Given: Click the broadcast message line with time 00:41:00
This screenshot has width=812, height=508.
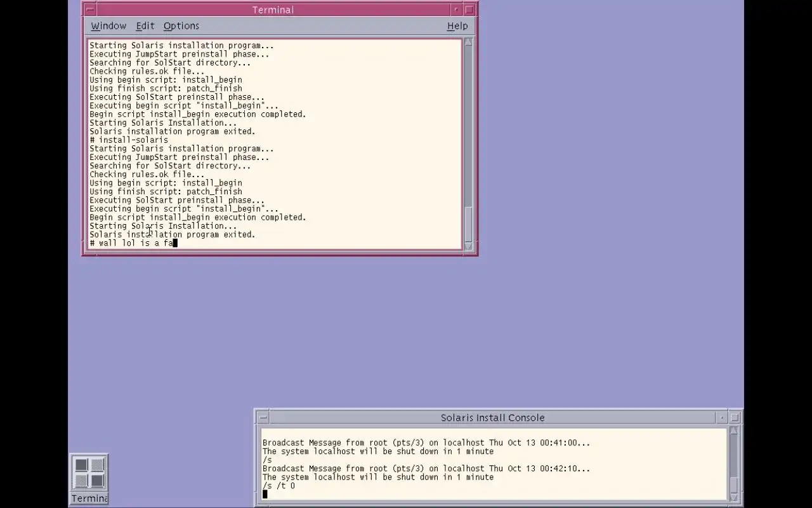Looking at the screenshot, I should point(426,443).
